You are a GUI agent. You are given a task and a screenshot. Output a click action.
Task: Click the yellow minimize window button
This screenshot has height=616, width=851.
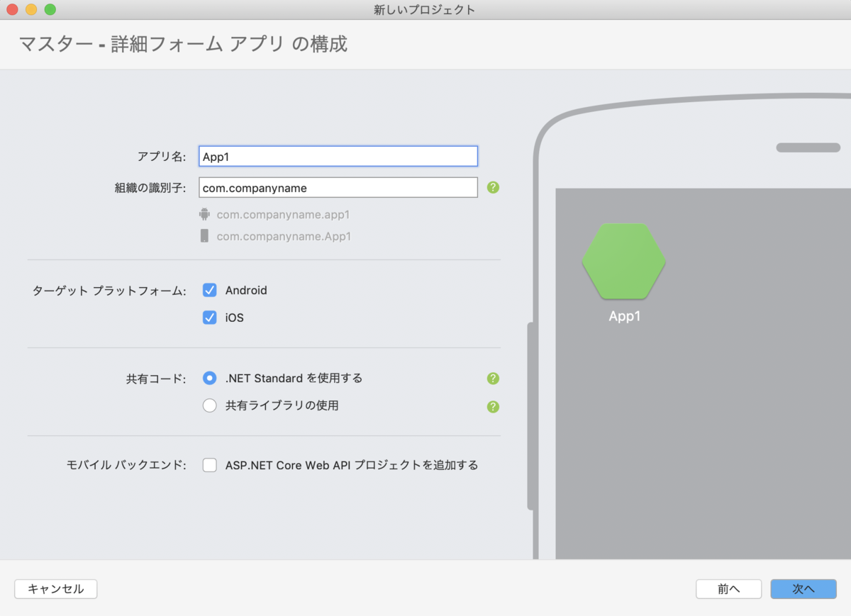[x=31, y=10]
